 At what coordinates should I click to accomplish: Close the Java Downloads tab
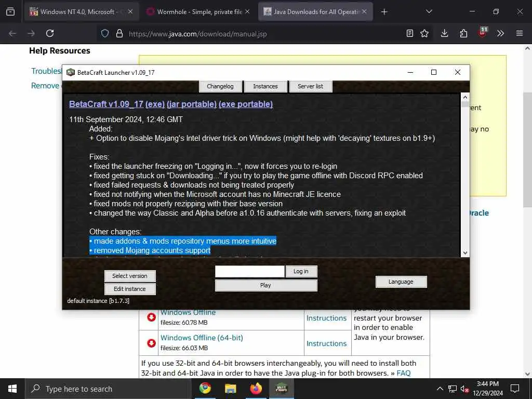click(364, 11)
